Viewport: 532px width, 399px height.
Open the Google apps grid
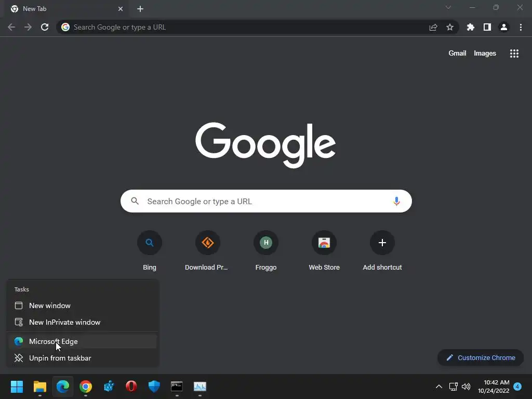[x=514, y=54]
